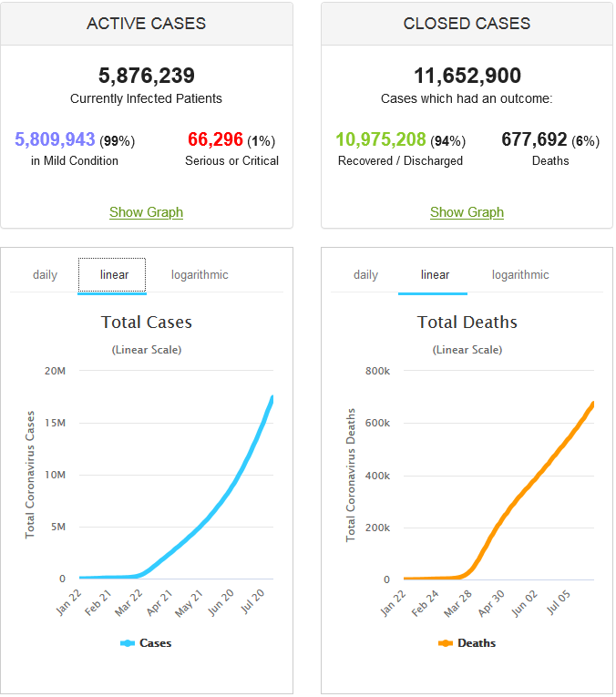Screen dimensions: 616x697
Task: Click the Total Deaths chart title
Action: (467, 322)
